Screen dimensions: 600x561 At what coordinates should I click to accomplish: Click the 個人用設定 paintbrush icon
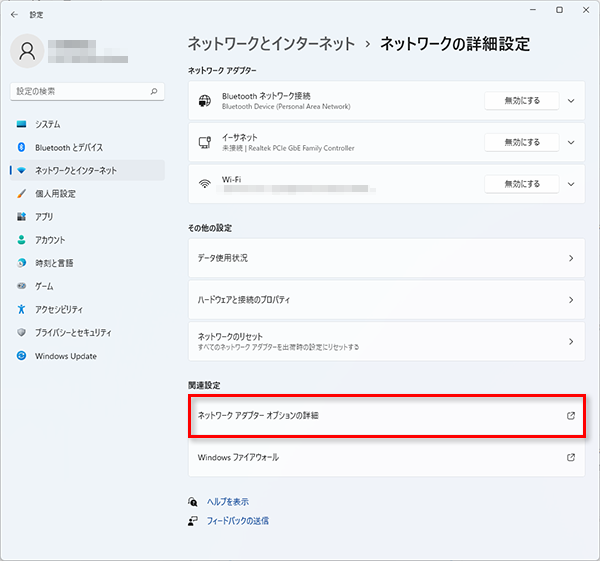pyautogui.click(x=21, y=194)
